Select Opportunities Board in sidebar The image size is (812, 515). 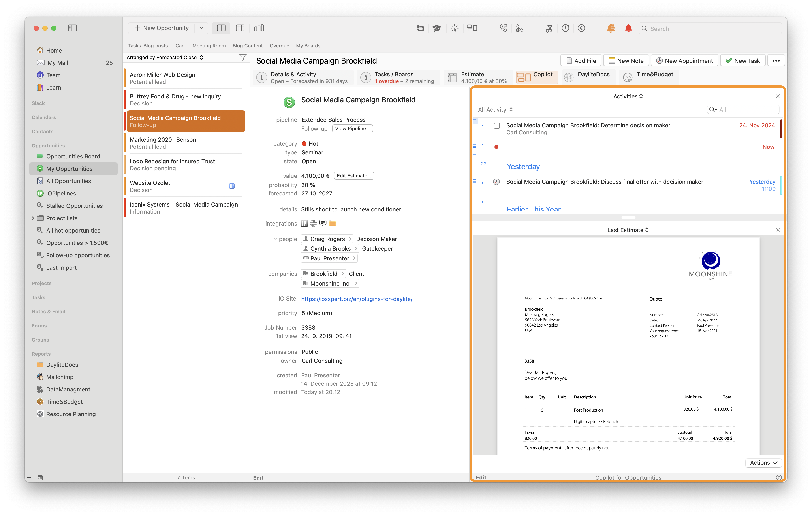pos(73,156)
